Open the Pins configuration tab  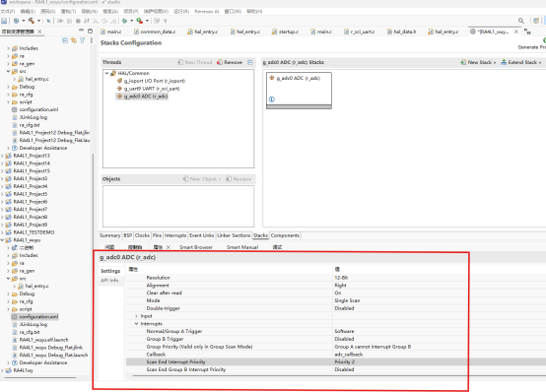157,235
